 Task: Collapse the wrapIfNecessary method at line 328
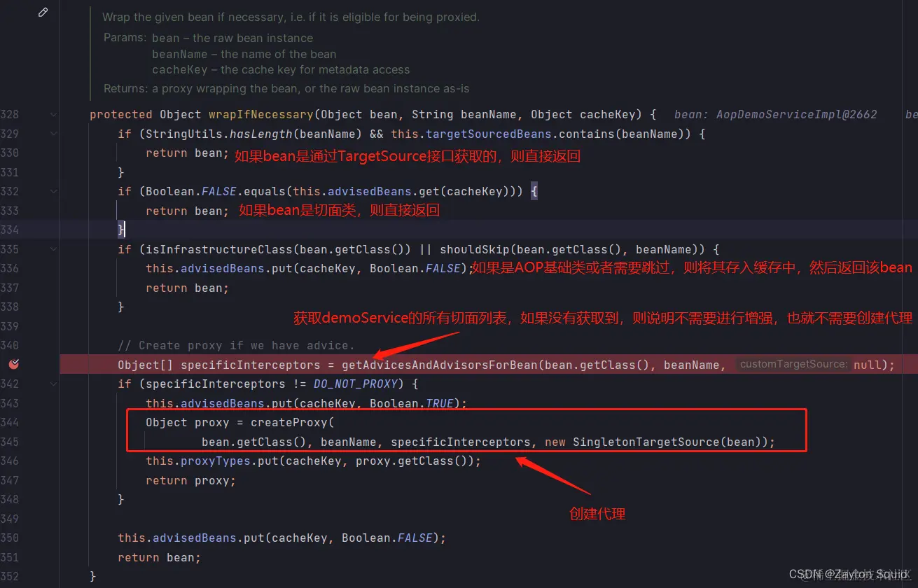coord(54,114)
